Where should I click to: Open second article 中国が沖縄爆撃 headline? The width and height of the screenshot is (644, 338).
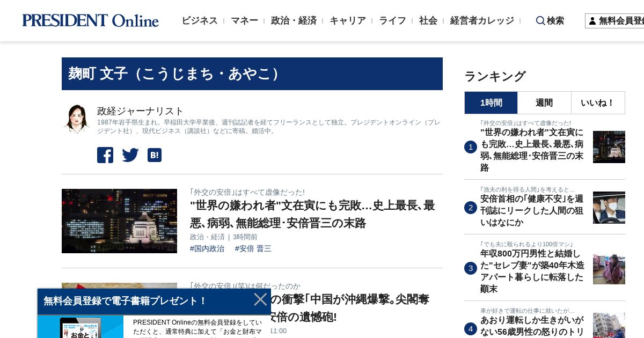point(349,308)
